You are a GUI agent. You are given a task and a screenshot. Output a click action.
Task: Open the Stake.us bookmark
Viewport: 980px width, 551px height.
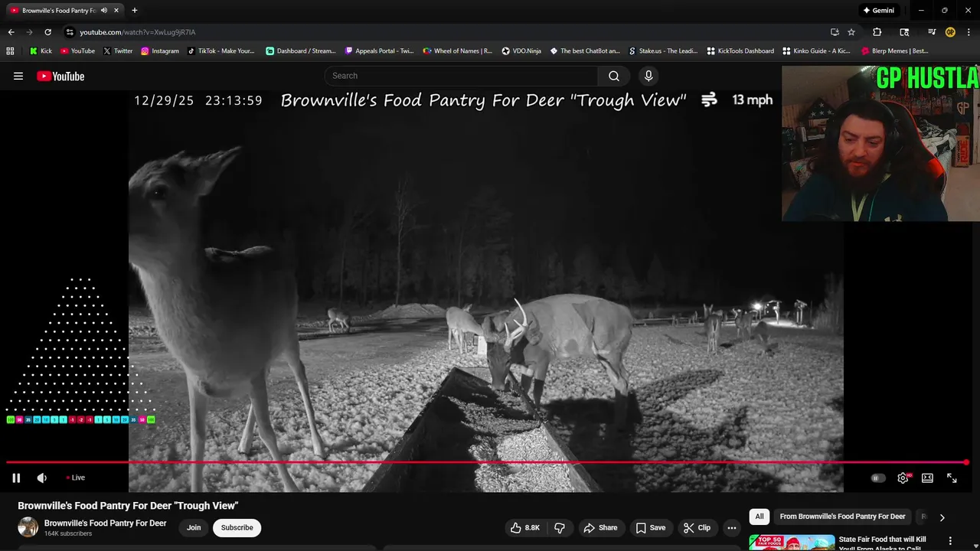[663, 51]
